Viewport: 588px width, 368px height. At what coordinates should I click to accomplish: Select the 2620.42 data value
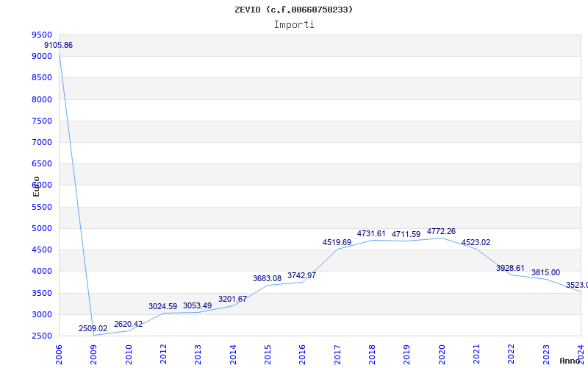(128, 325)
